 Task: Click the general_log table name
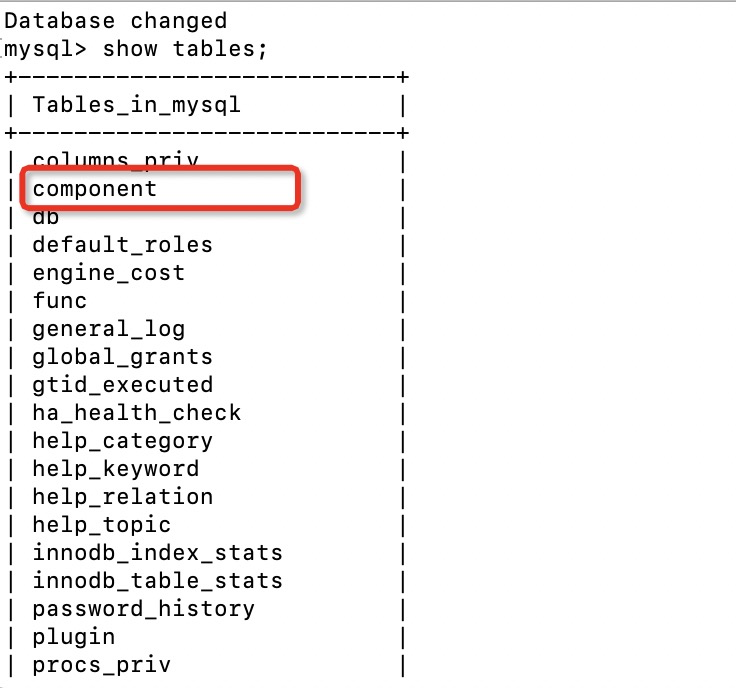(x=108, y=328)
